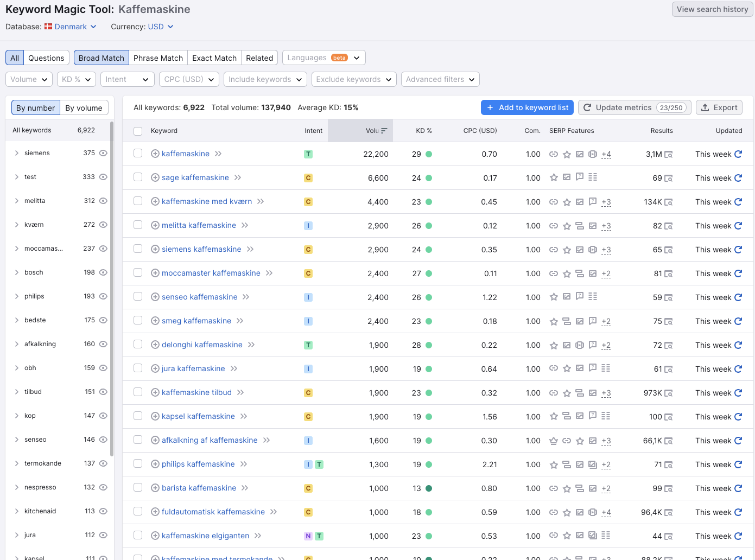Check the melitta kaffemaskine checkbox
Image resolution: width=755 pixels, height=560 pixels.
pos(138,225)
